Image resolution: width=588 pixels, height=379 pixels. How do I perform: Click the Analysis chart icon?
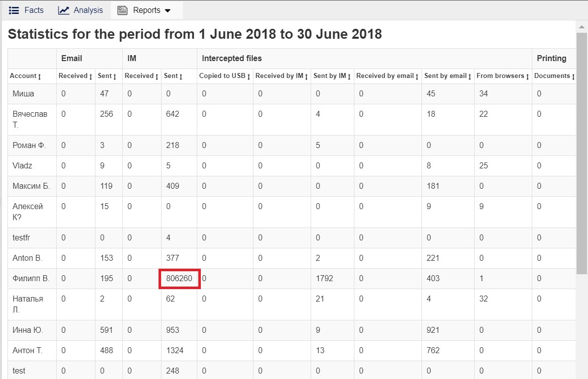64,10
